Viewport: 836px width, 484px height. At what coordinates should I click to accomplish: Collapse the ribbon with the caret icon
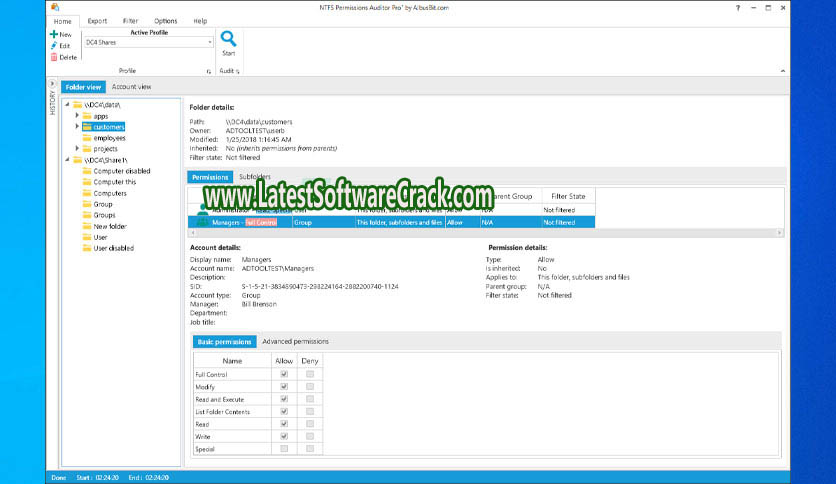pyautogui.click(x=783, y=70)
